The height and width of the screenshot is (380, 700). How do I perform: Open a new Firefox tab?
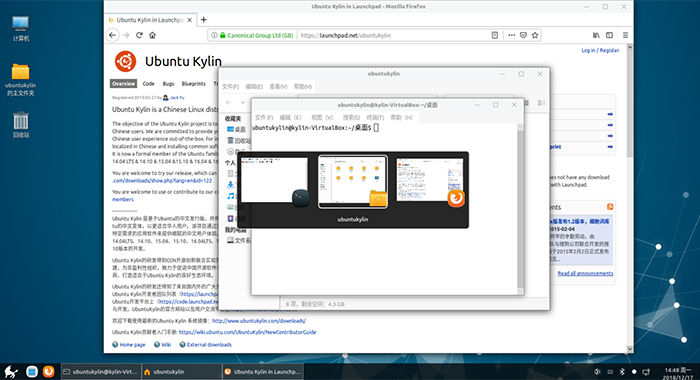pos(204,20)
